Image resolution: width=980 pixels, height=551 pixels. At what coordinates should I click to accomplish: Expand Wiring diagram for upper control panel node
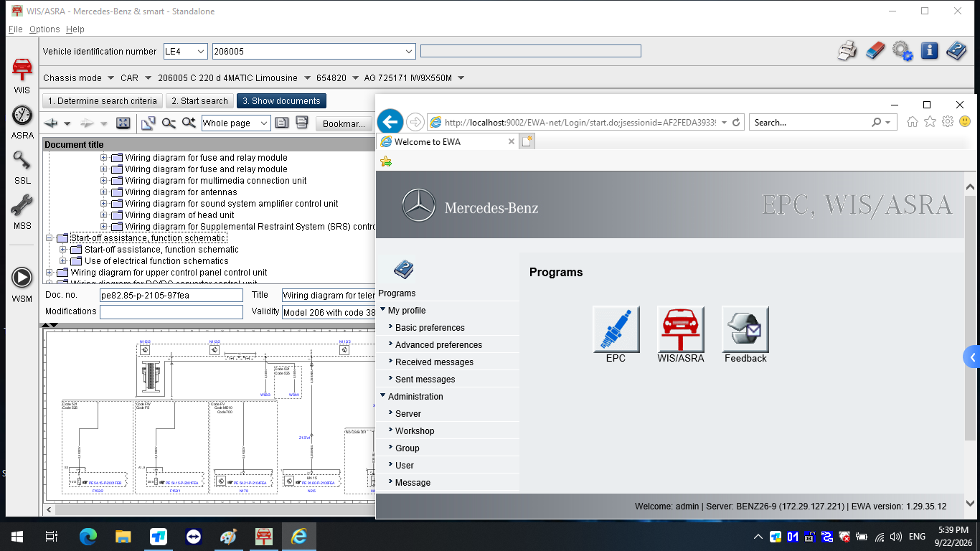click(x=50, y=273)
